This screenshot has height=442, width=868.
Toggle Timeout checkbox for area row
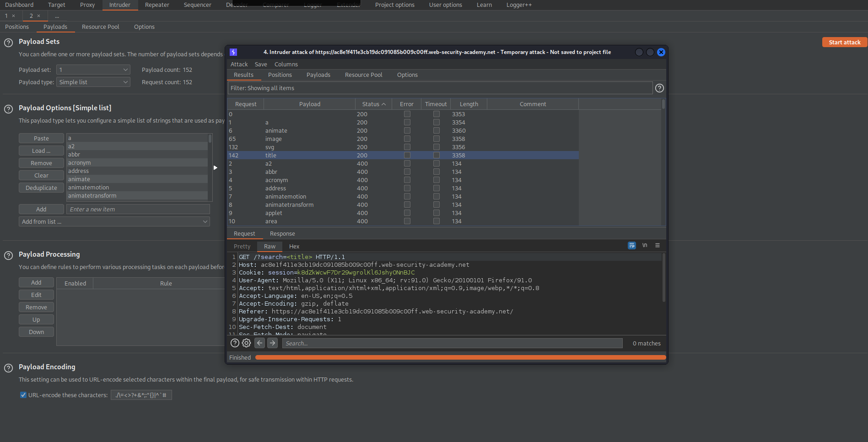coord(436,221)
